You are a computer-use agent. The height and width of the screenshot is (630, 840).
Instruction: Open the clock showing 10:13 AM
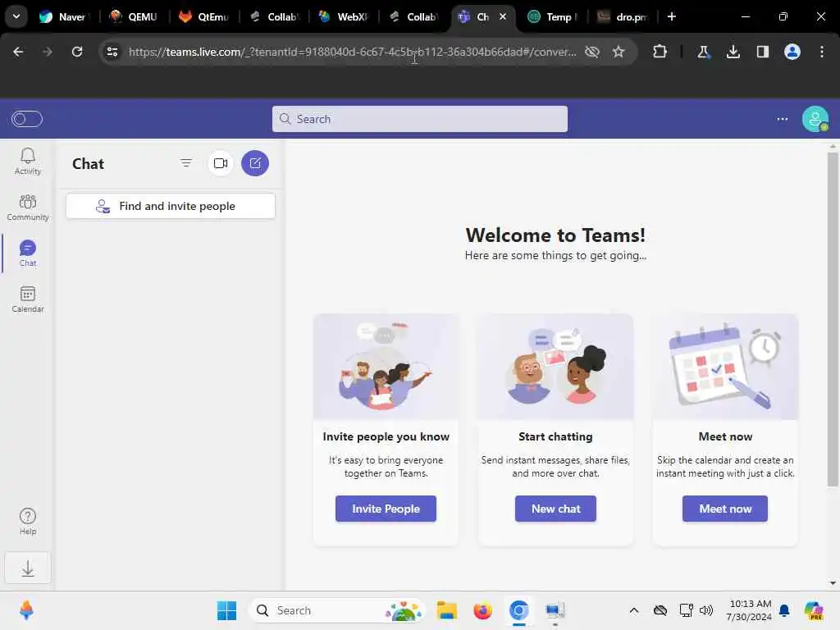749,610
